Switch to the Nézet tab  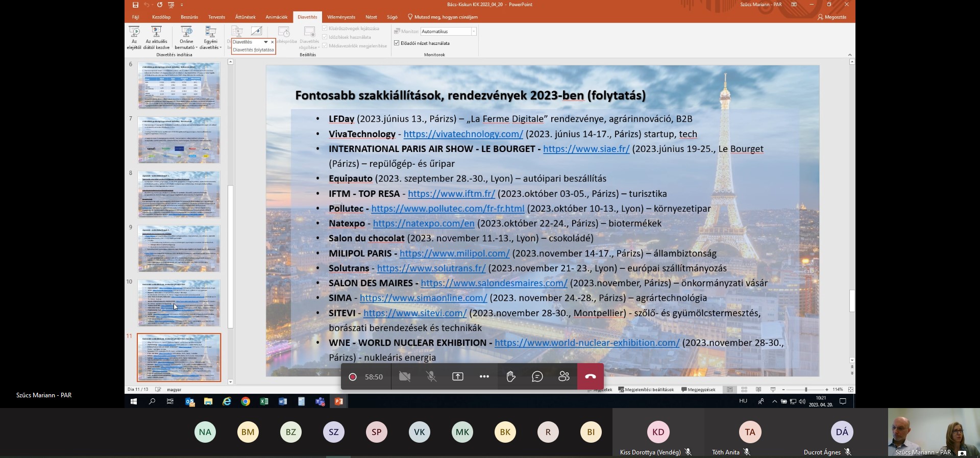click(x=371, y=17)
